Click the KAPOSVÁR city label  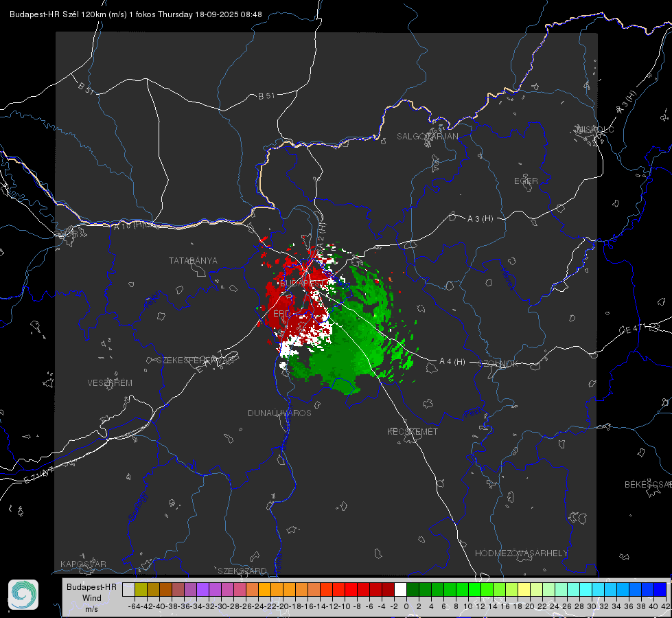pyautogui.click(x=83, y=564)
